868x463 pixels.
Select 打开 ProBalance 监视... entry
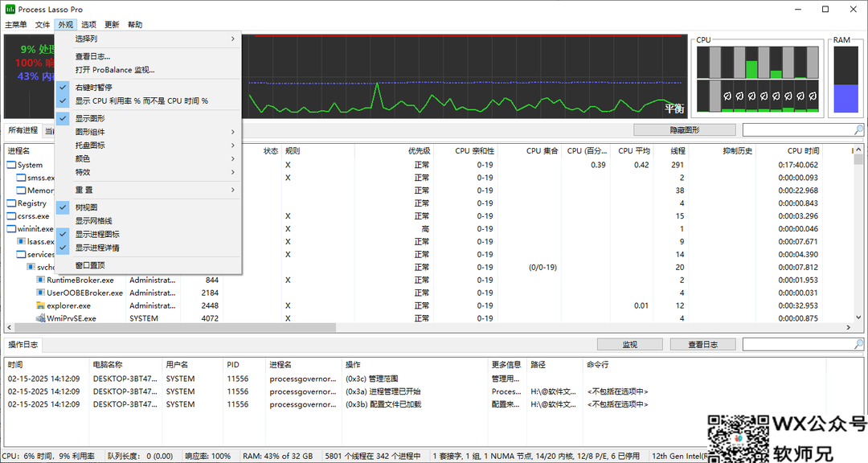click(148, 70)
